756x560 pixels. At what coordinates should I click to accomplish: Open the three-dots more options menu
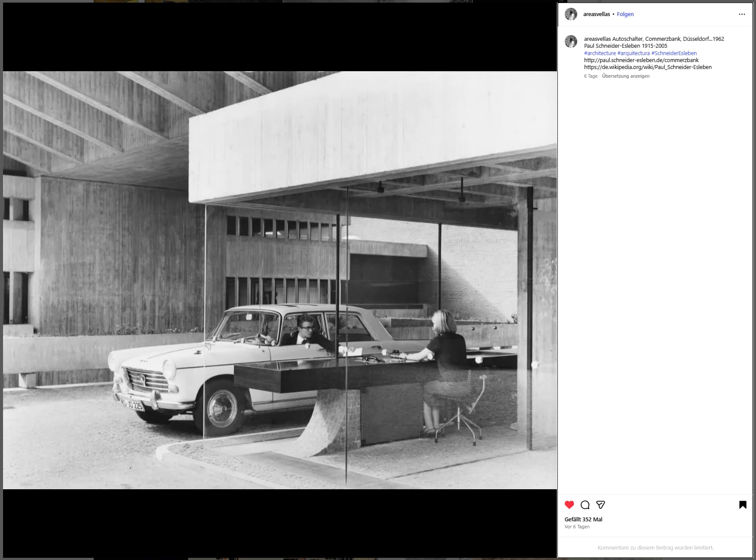742,14
